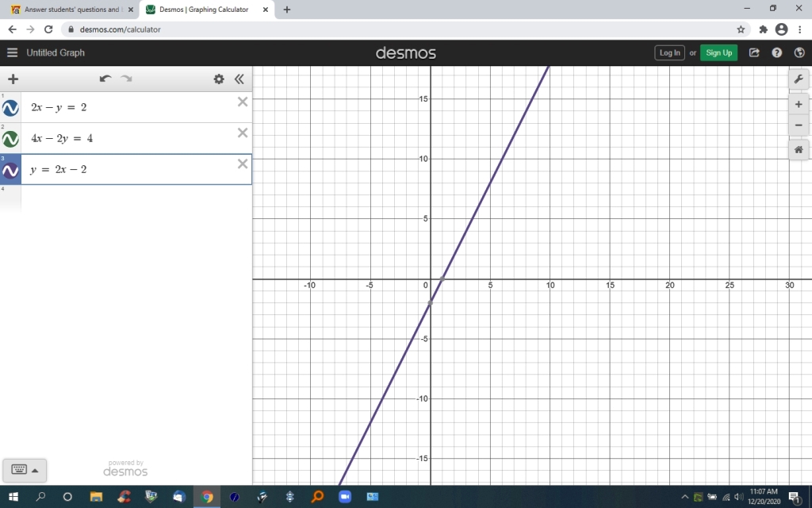Expand keypad options arrow
This screenshot has width=812, height=508.
35,471
